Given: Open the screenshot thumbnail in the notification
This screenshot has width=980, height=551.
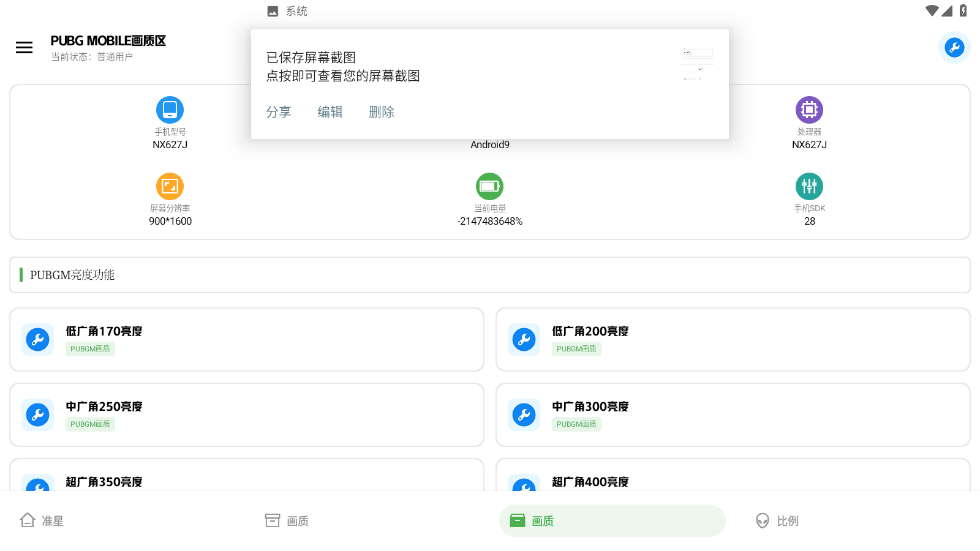Looking at the screenshot, I should (698, 63).
